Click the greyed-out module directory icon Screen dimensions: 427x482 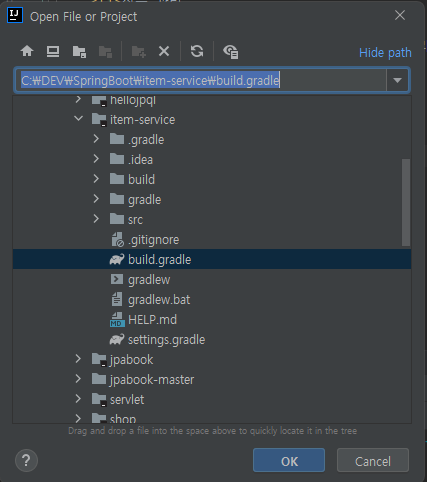click(x=105, y=51)
